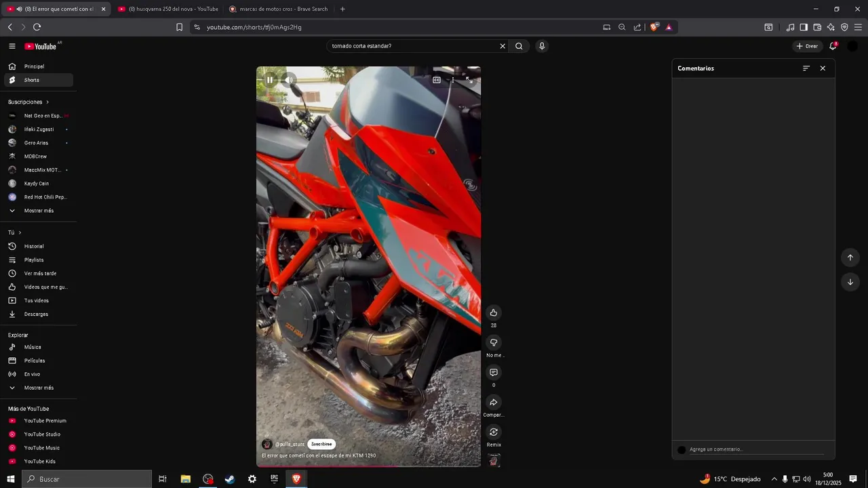Screen dimensions: 868x488
Task: Click the address bar URL
Action: (254, 27)
